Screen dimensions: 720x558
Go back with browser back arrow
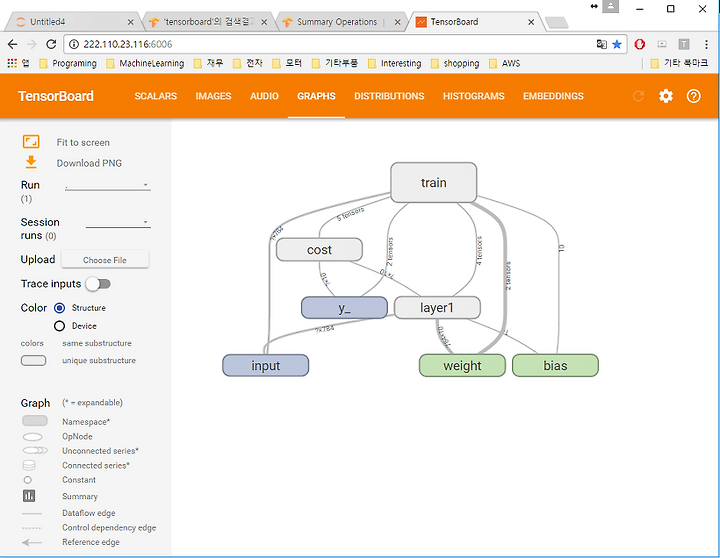12,44
